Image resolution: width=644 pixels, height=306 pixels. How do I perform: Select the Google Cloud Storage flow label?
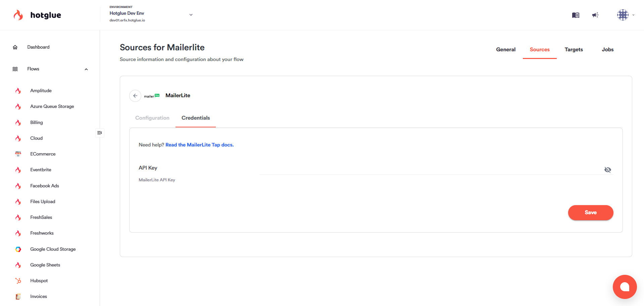53,249
